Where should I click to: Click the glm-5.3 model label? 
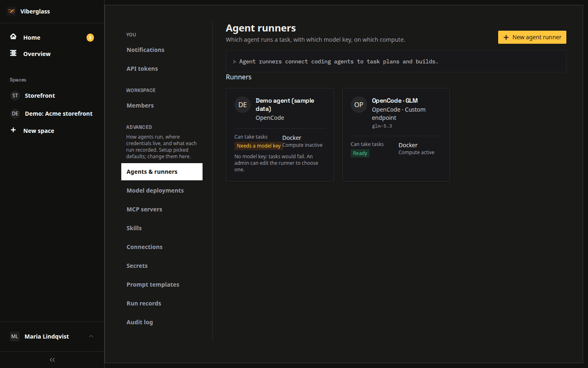pyautogui.click(x=382, y=126)
